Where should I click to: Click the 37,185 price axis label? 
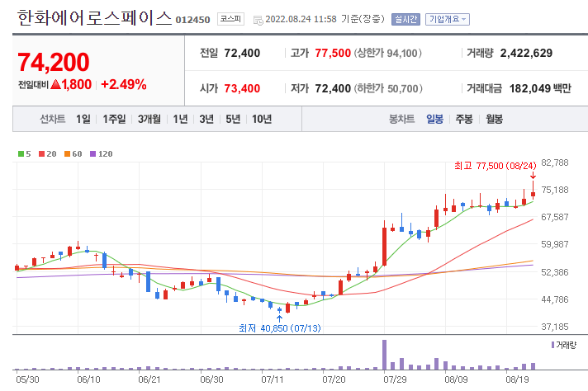click(x=555, y=327)
